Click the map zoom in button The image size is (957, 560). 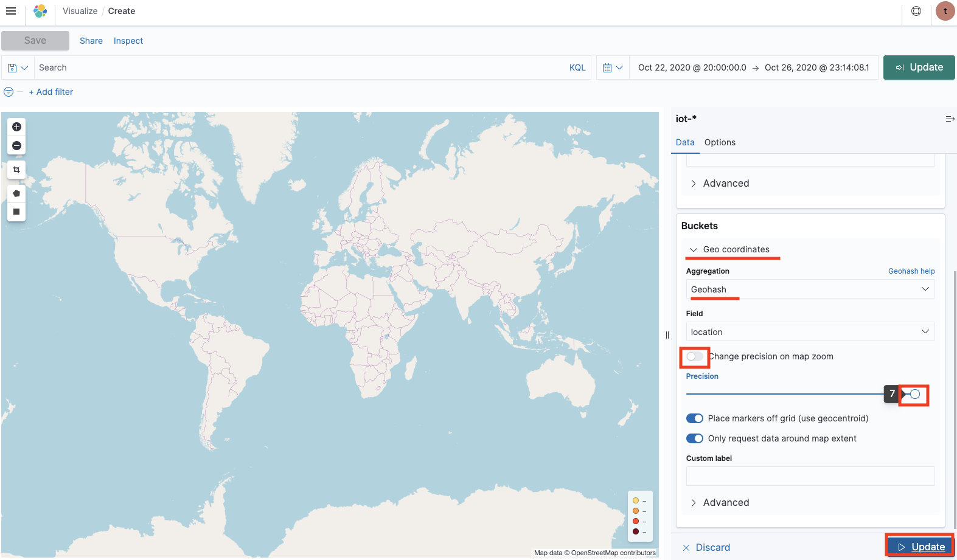point(16,126)
